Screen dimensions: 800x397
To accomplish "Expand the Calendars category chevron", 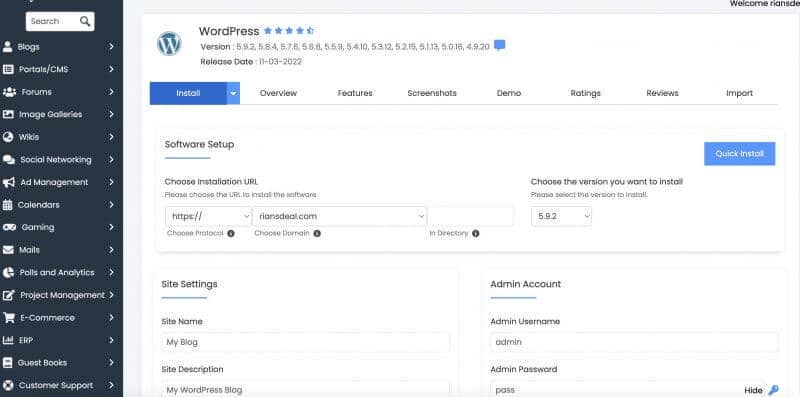I will pyautogui.click(x=111, y=205).
